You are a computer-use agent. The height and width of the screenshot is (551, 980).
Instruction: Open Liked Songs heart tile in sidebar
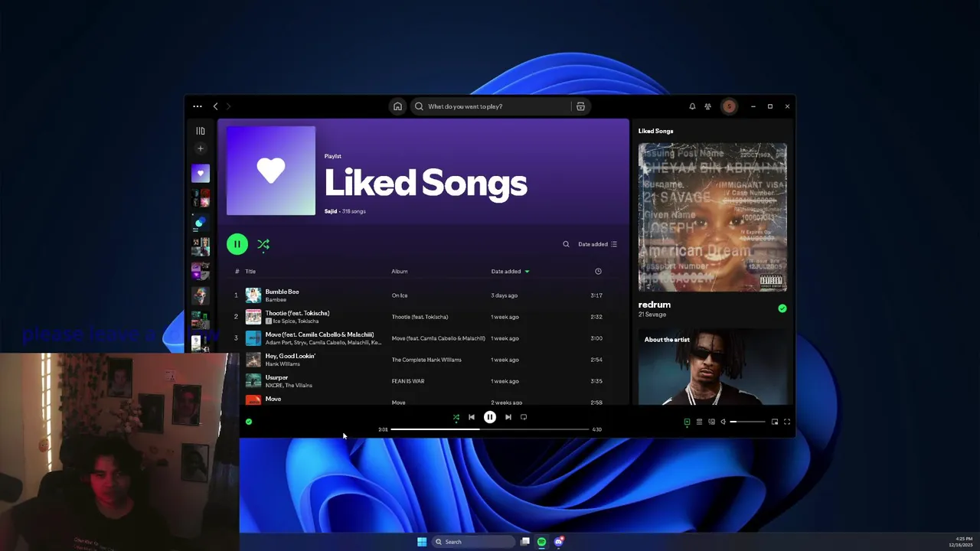pos(201,174)
